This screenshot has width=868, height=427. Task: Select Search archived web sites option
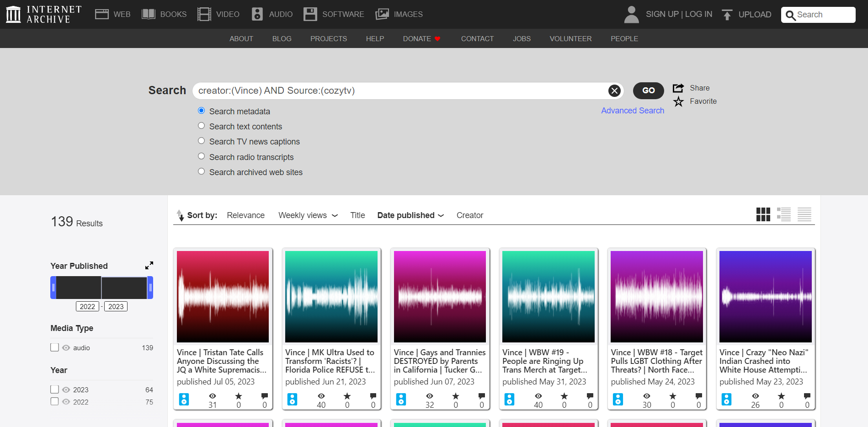[x=201, y=171]
